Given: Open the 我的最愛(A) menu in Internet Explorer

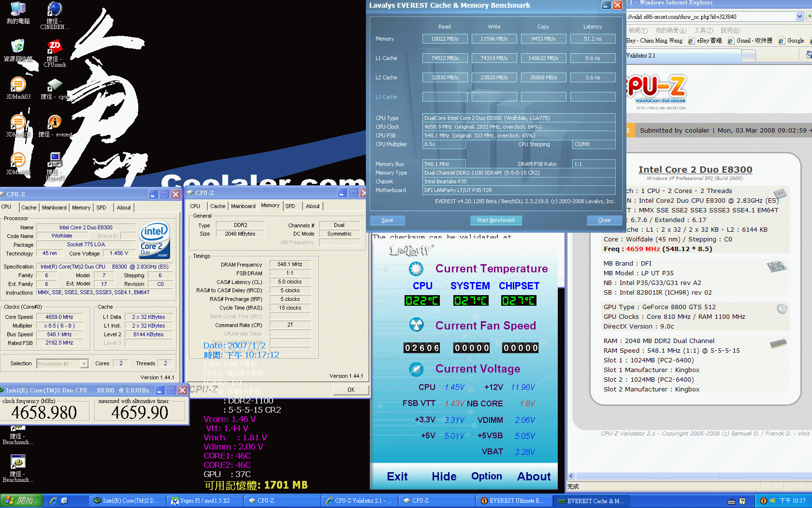Looking at the screenshot, I should [x=671, y=30].
